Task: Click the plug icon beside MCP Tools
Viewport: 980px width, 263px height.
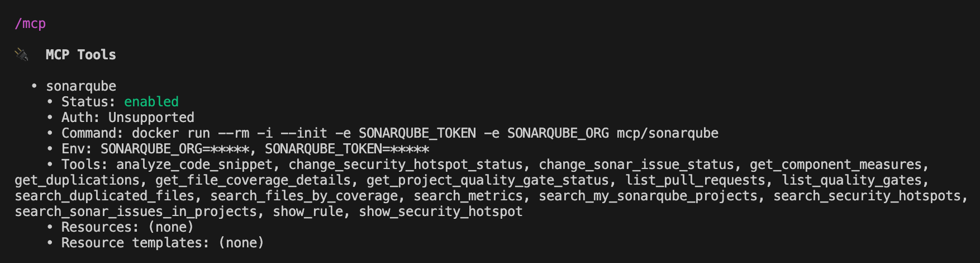Action: (x=22, y=54)
